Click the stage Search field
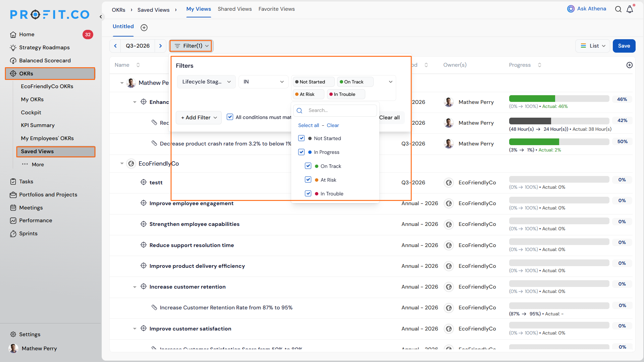The width and height of the screenshot is (644, 362). (x=335, y=111)
